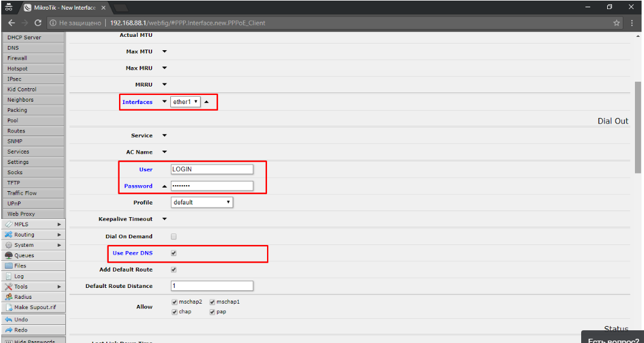Bookmark page with star icon
This screenshot has width=644, height=343.
pos(616,23)
